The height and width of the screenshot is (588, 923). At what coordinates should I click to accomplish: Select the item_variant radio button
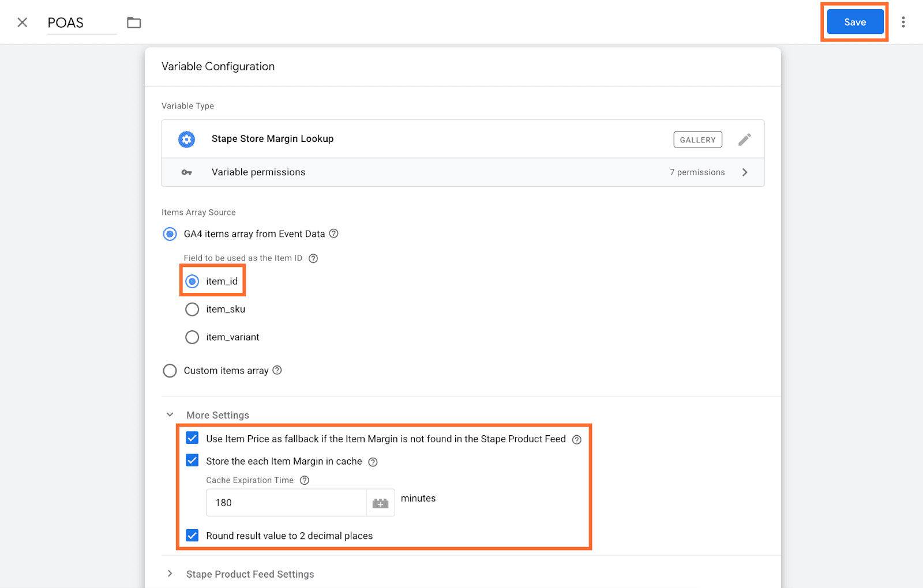(192, 337)
